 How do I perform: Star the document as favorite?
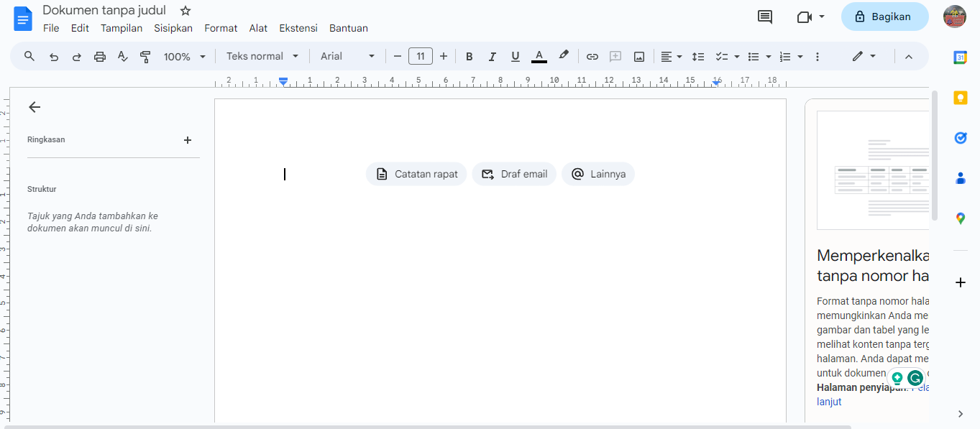186,11
